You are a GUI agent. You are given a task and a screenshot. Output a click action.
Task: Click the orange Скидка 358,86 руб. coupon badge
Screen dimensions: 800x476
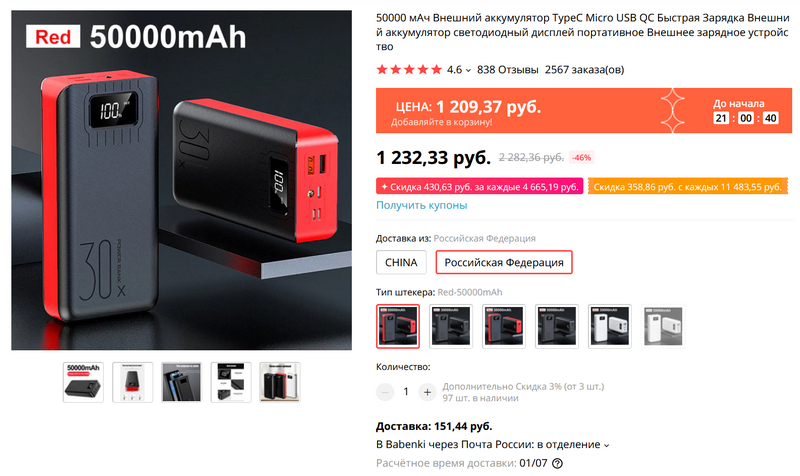tap(688, 187)
